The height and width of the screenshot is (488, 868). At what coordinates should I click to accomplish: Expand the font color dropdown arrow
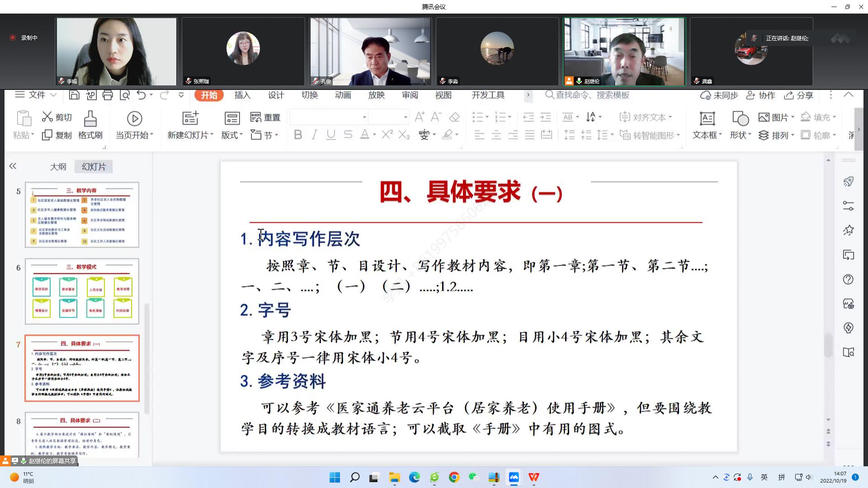point(374,135)
